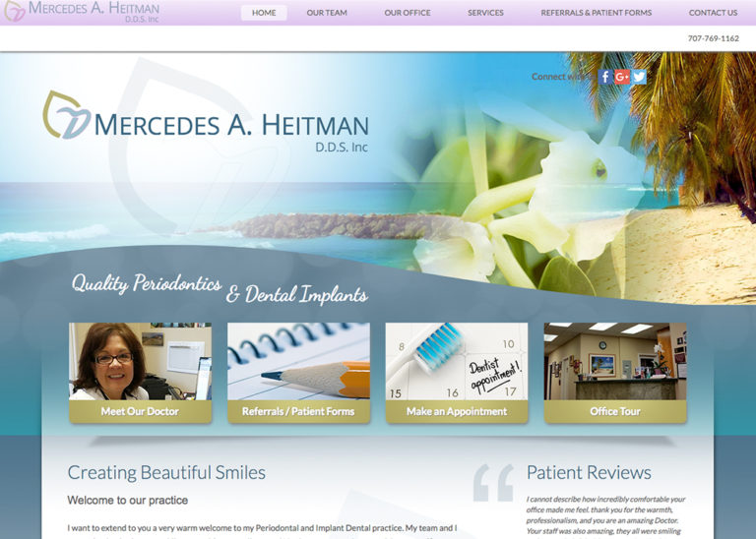
Task: Open the Patient Reviews heading
Action: (589, 472)
